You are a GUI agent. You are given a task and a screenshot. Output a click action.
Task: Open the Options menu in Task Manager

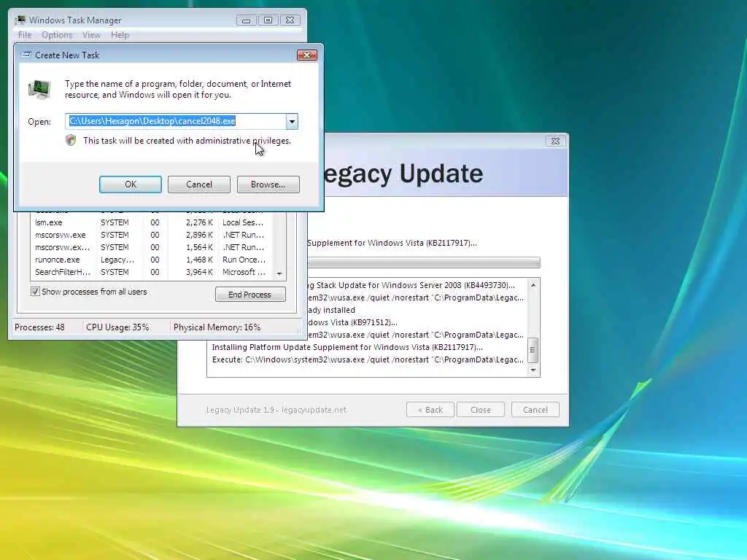click(57, 35)
